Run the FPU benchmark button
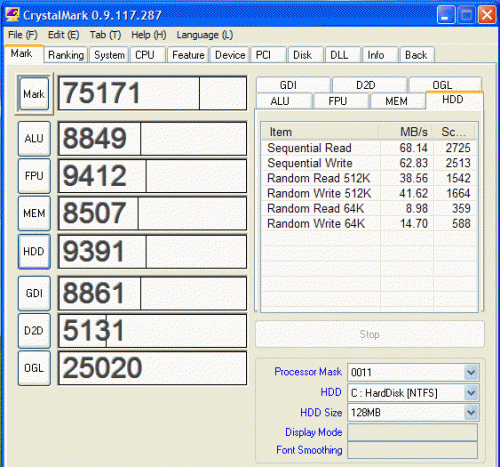Screen dimensions: 500x467 (34, 176)
